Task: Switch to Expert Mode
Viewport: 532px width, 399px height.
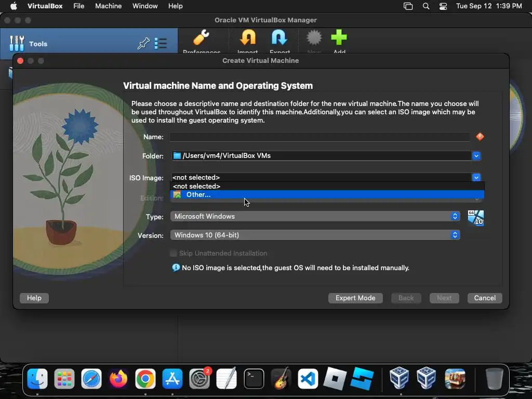Action: pyautogui.click(x=355, y=298)
